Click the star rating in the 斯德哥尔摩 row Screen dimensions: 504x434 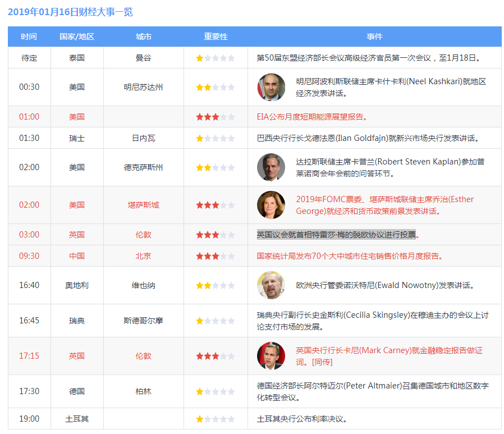click(x=216, y=321)
